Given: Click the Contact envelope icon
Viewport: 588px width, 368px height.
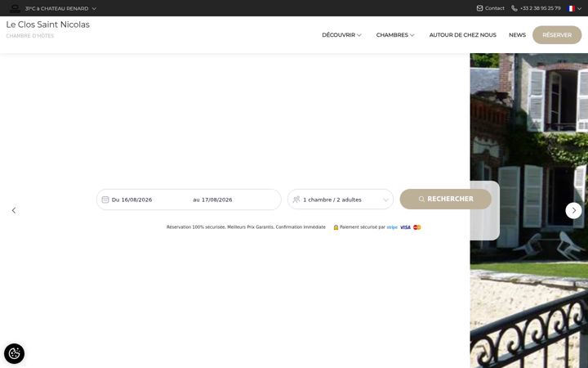Looking at the screenshot, I should click(x=479, y=8).
